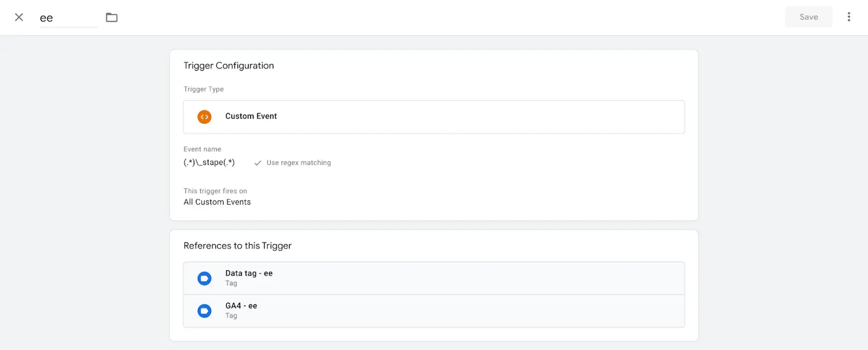868x350 pixels.
Task: Click the Event name label
Action: point(202,149)
